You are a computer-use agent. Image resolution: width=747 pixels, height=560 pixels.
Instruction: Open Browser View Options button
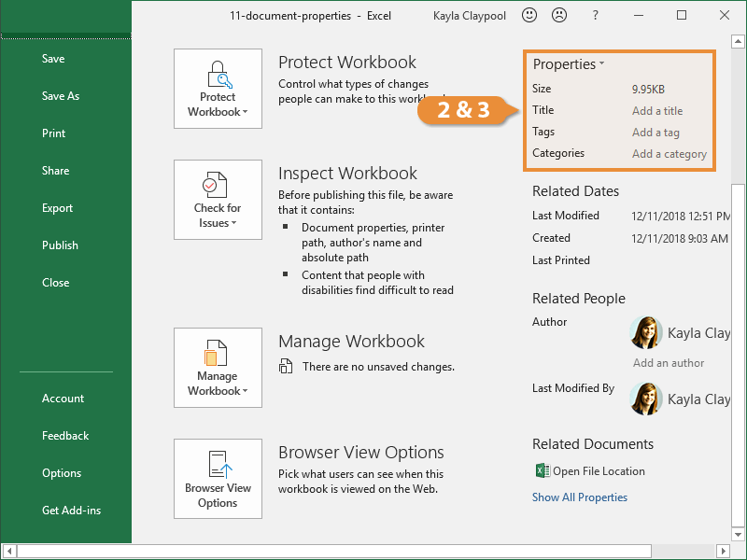[218, 478]
